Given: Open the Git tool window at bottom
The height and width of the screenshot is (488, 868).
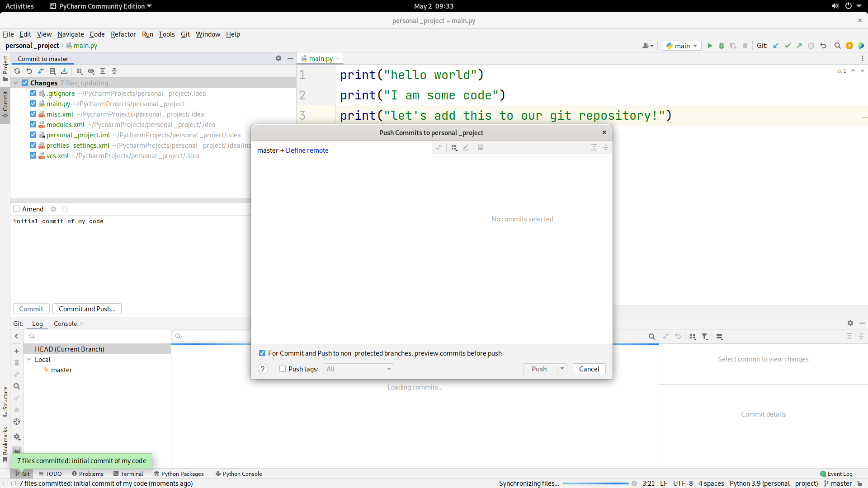Looking at the screenshot, I should pyautogui.click(x=22, y=474).
